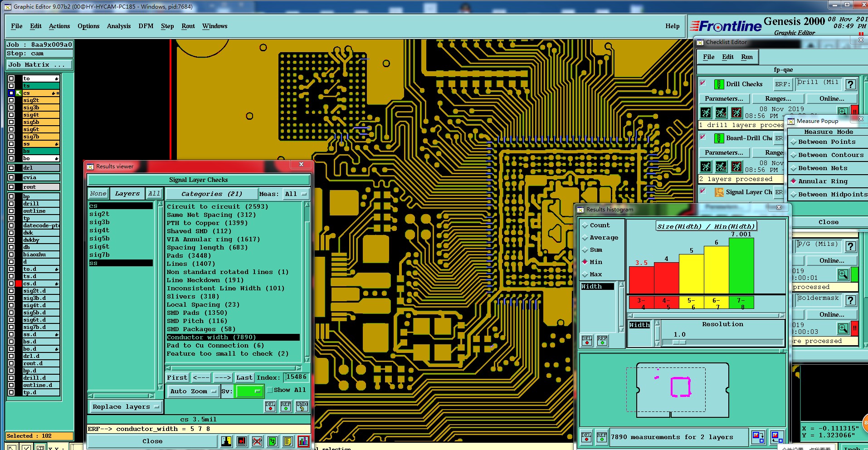Screen dimensions: 868x450
Task: Click the magnifier results icon beside P/G check
Action: pos(843,274)
